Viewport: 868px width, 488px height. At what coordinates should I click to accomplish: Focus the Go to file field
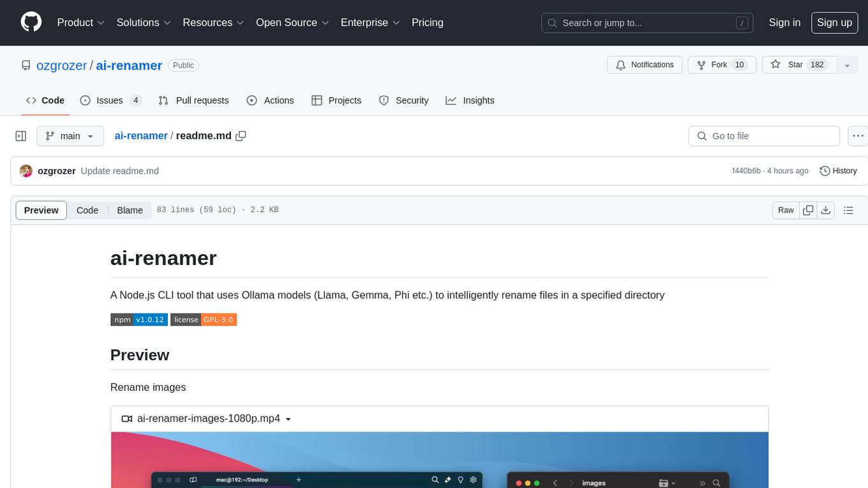(764, 136)
